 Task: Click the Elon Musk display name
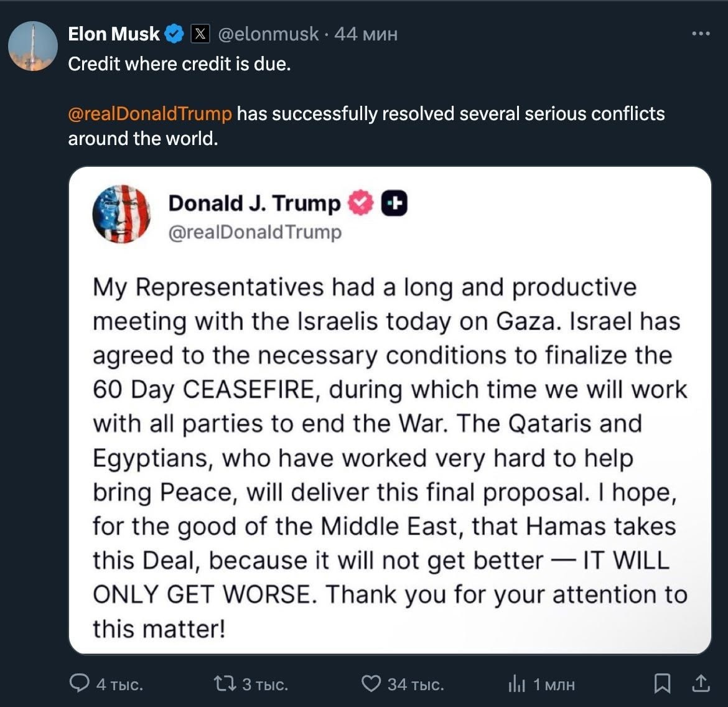click(x=113, y=34)
